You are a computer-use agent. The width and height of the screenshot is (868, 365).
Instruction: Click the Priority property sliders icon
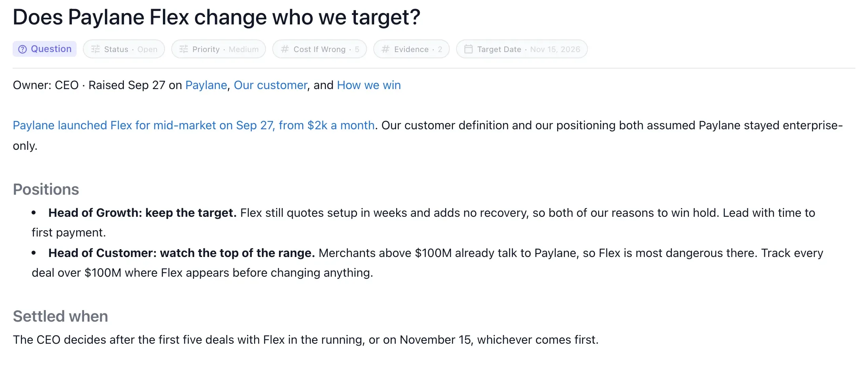click(x=184, y=49)
